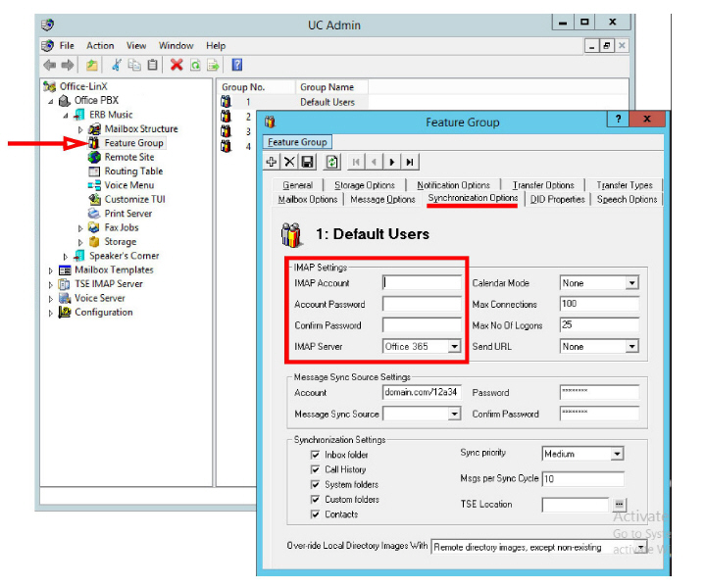Open the File menu

tap(67, 45)
